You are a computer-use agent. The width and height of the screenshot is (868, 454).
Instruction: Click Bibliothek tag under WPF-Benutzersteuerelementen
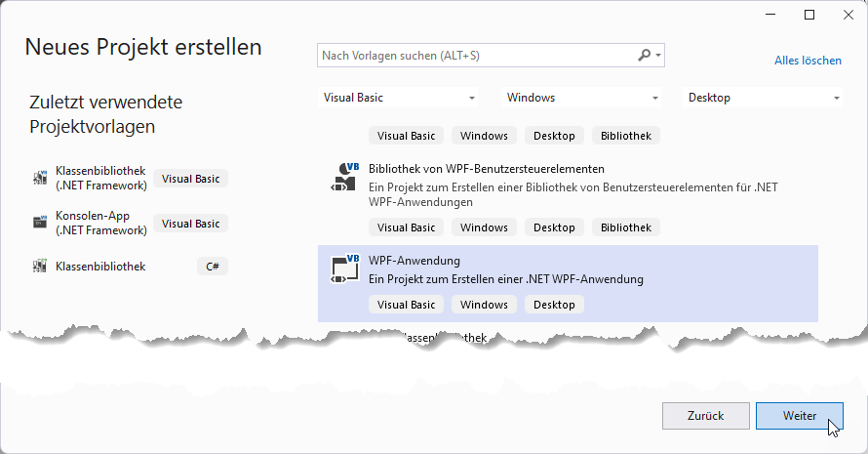(626, 227)
